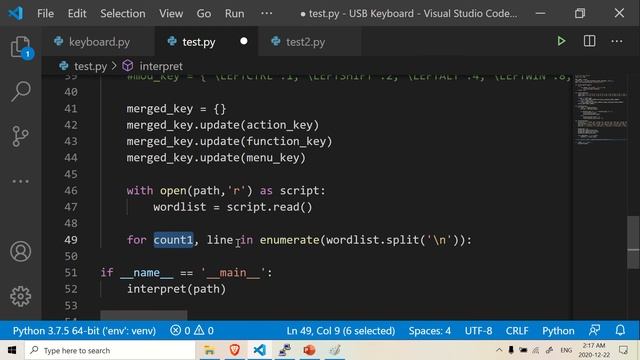Open errors and warnings problems panel
Viewport: 640px width, 360px height.
(192, 330)
